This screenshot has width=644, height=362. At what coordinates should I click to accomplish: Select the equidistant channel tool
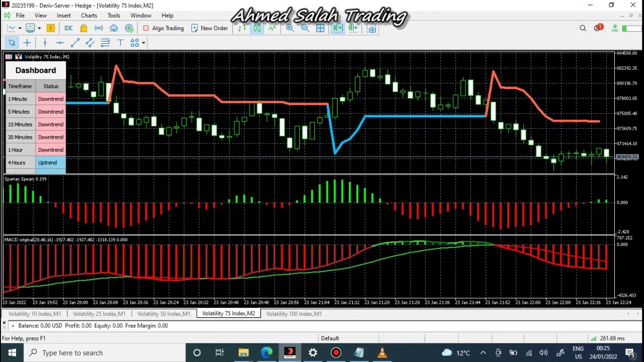[90, 43]
